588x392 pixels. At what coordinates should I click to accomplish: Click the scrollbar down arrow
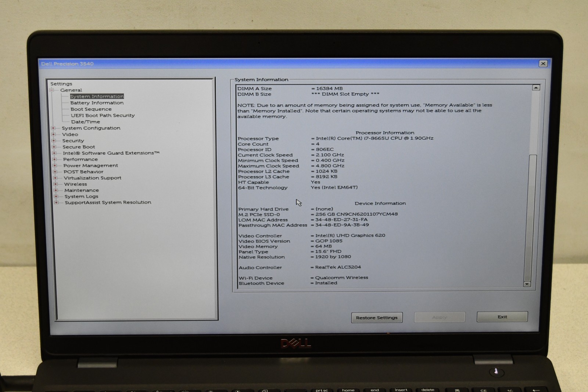click(x=527, y=284)
